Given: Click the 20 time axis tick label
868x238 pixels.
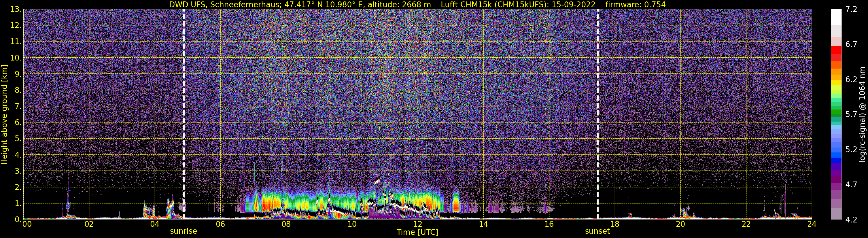Looking at the screenshot, I should point(680,224).
